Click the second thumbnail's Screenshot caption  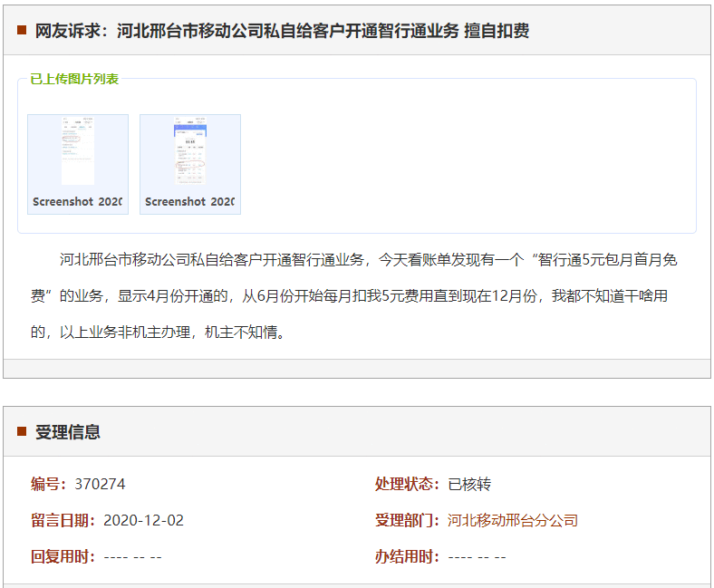coord(190,201)
